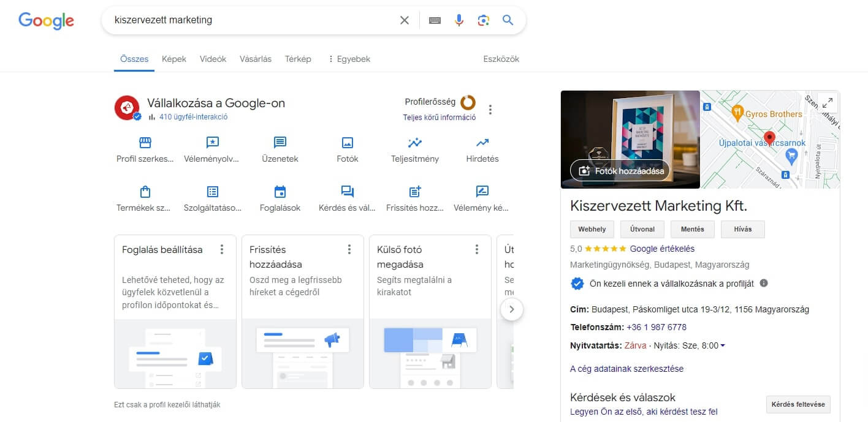Viewport: 868px width, 422px height.
Task: Click the search input field
Action: 251,20
